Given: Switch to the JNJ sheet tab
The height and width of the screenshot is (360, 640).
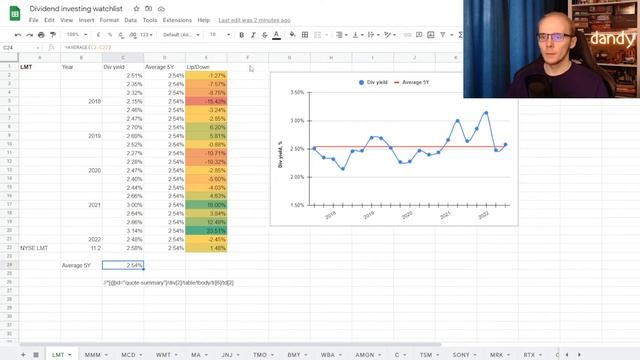Looking at the screenshot, I should 227,355.
